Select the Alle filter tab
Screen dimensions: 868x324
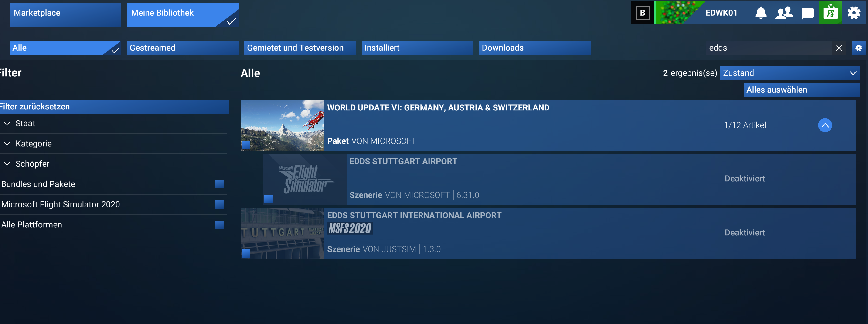coord(65,48)
